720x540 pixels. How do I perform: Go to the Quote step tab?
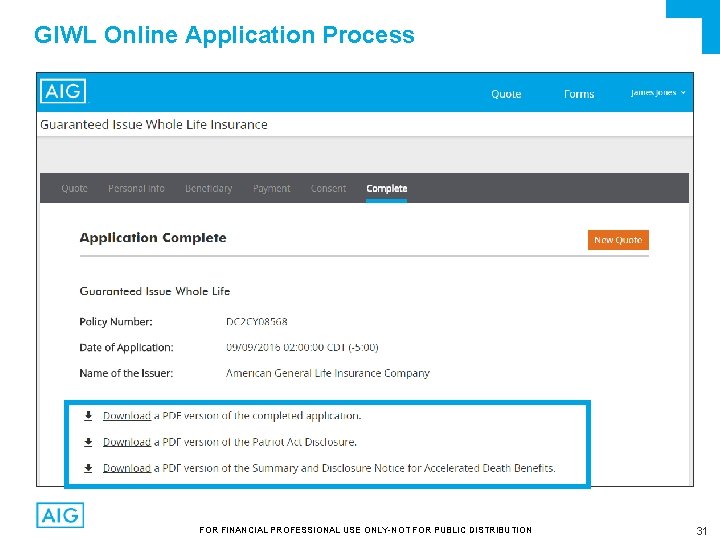(x=74, y=188)
